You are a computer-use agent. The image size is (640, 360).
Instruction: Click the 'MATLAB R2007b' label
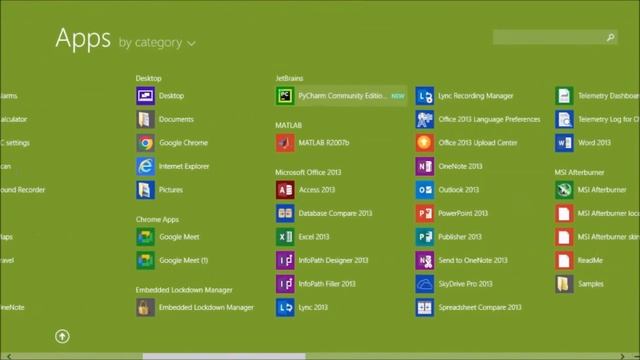(x=324, y=143)
